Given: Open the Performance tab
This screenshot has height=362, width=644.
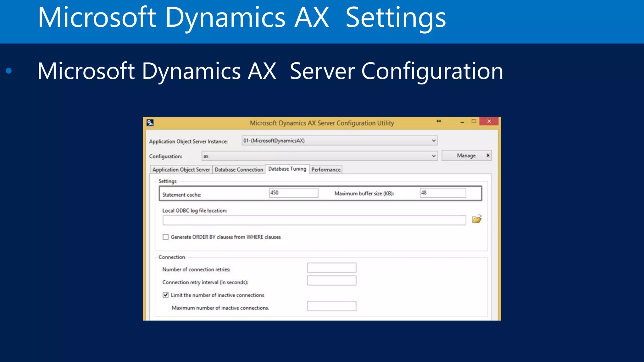Looking at the screenshot, I should click(326, 170).
